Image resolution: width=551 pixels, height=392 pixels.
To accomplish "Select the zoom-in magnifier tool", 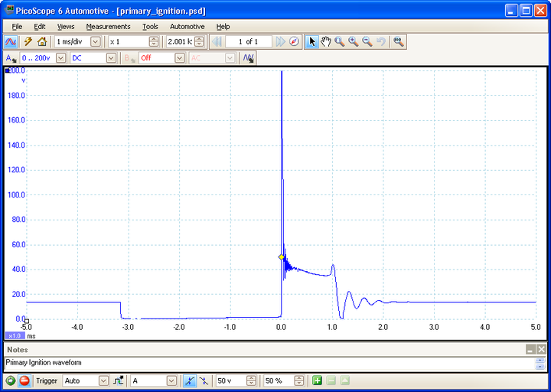I will click(x=354, y=42).
